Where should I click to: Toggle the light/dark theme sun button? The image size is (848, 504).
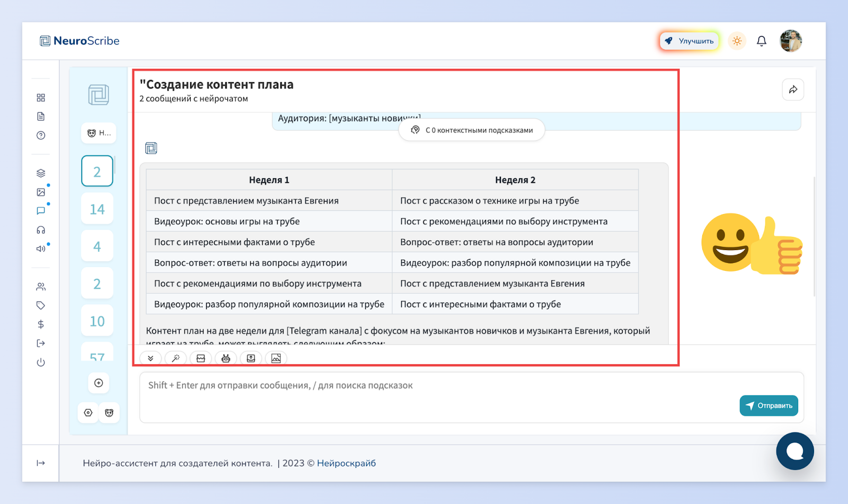[737, 41]
